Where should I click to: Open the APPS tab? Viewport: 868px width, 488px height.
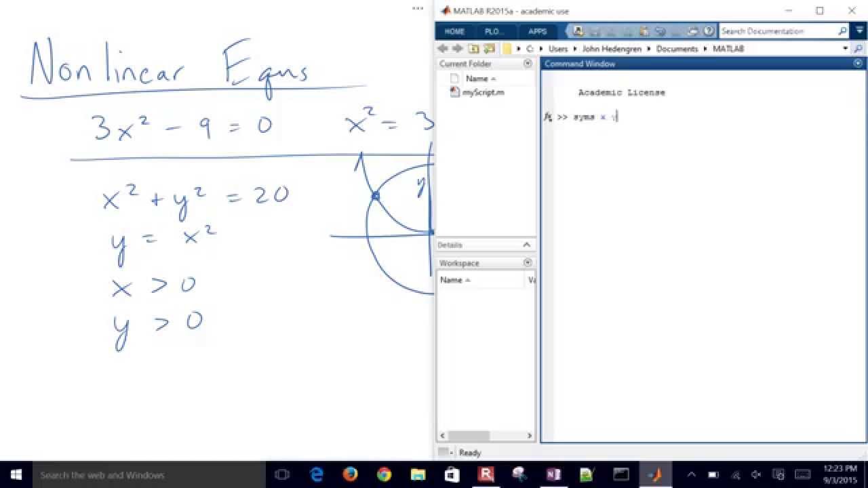tap(537, 31)
